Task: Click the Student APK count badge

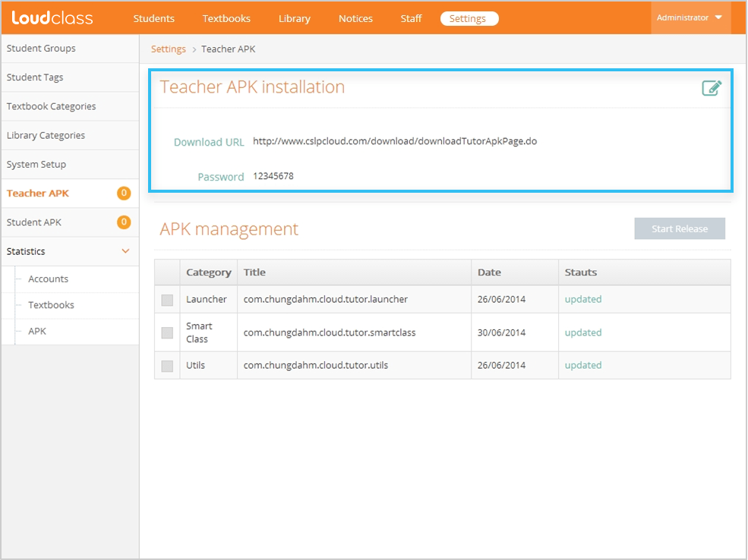Action: point(124,222)
